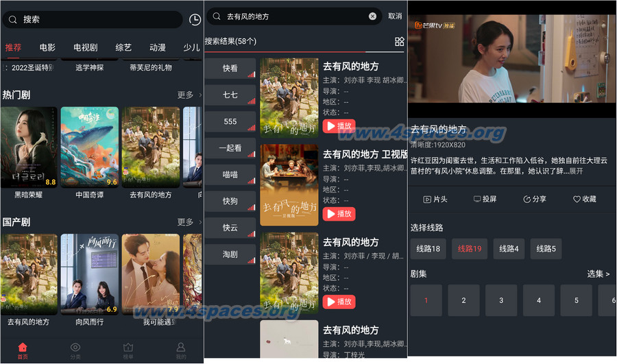The height and width of the screenshot is (364, 617).
Task: Open watch history clock icon
Action: pyautogui.click(x=195, y=20)
